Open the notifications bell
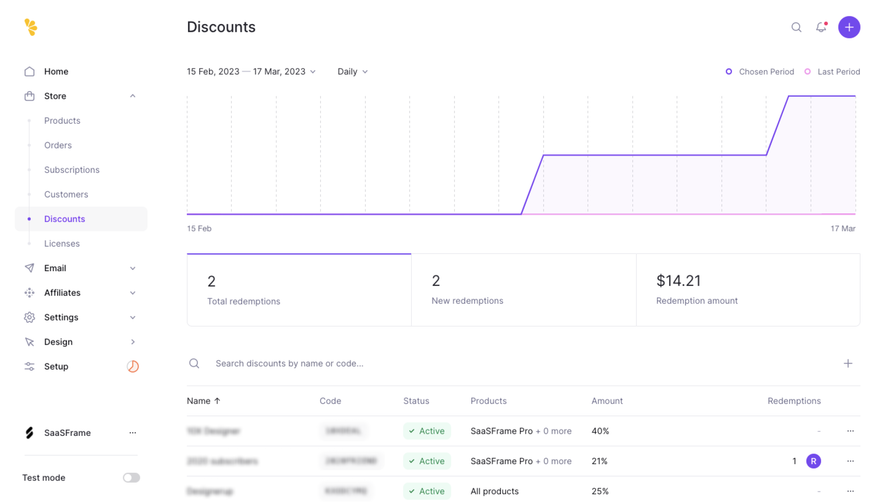This screenshot has width=885, height=502. click(x=821, y=27)
